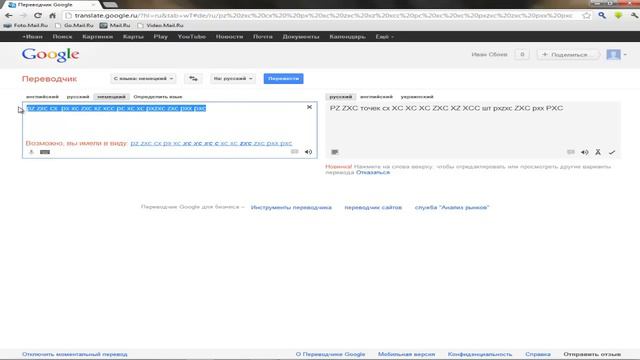Image resolution: width=640 pixels, height=360 pixels.
Task: Open Карты in the Google bar
Action: tap(133, 37)
